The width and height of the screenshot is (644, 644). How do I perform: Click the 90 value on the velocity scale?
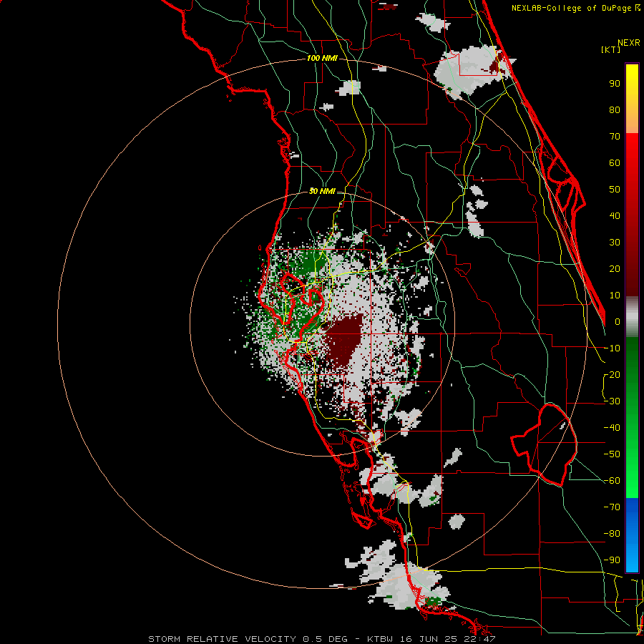[x=615, y=84]
